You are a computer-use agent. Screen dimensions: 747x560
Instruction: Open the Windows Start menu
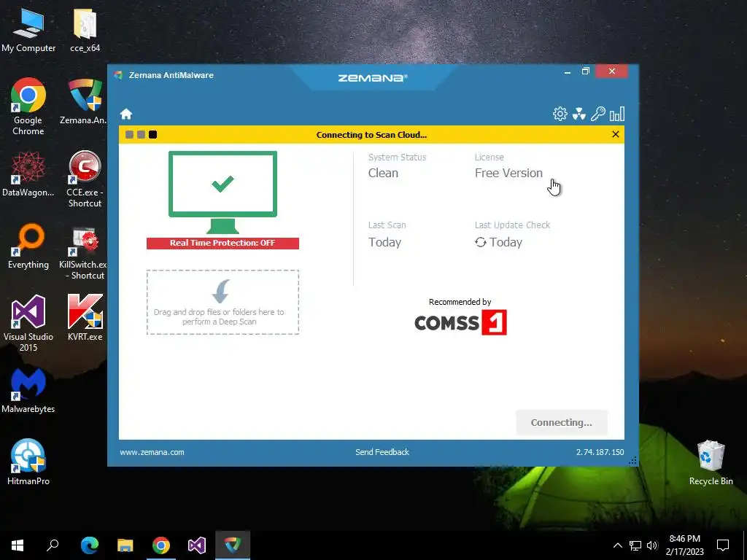[x=18, y=545]
